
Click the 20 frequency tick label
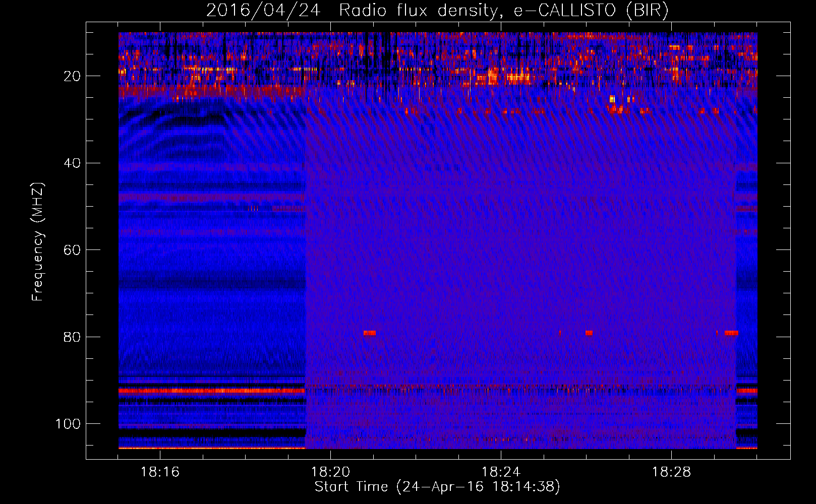(72, 76)
